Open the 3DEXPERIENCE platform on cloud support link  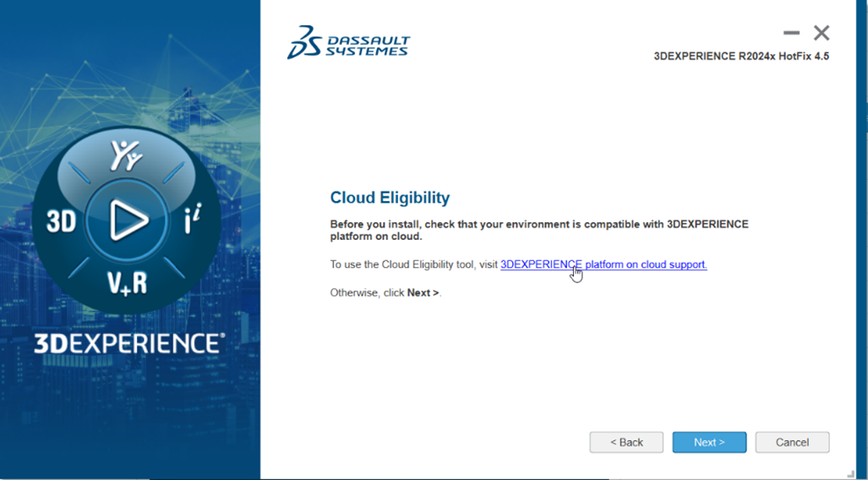pos(603,265)
